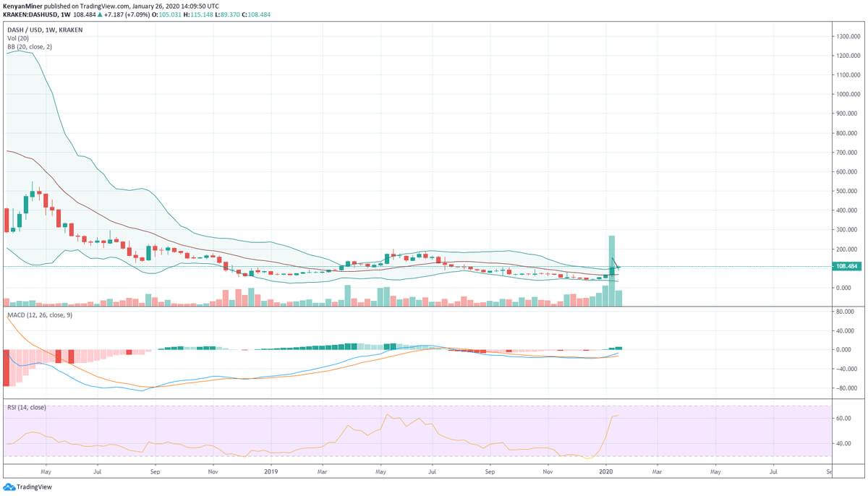Click the 700.000 price axis value
The width and height of the screenshot is (868, 496).
[x=848, y=153]
